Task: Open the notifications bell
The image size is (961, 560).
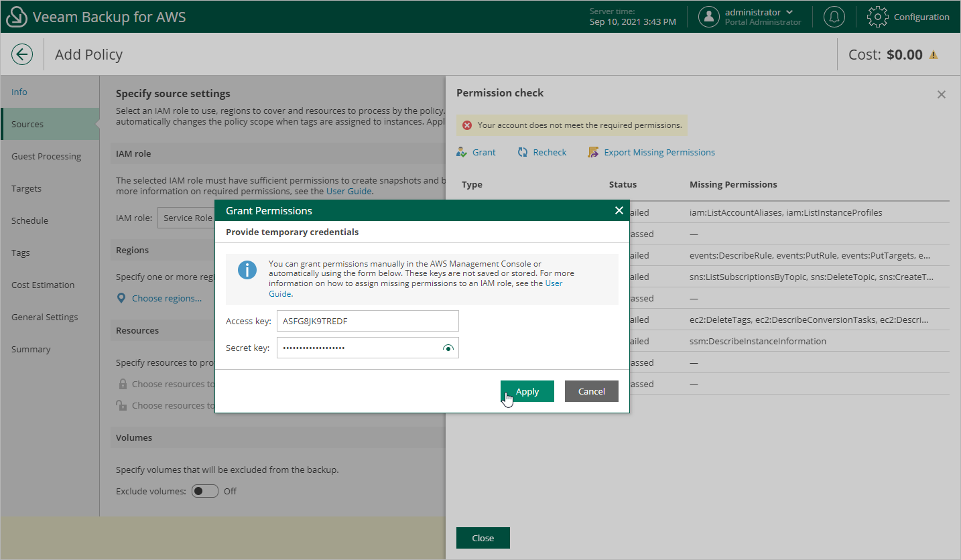Action: tap(834, 17)
